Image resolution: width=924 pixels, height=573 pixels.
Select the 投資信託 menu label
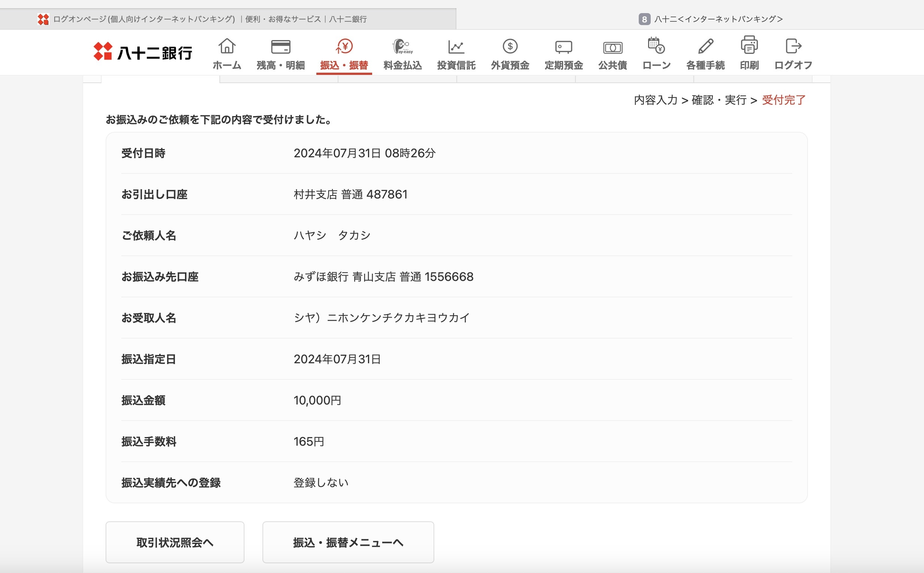coord(456,65)
